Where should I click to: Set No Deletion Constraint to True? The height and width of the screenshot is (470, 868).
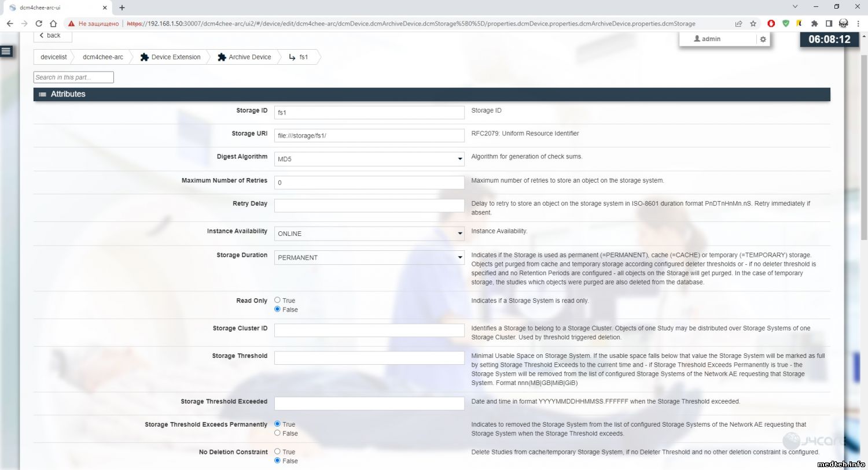[277, 452]
